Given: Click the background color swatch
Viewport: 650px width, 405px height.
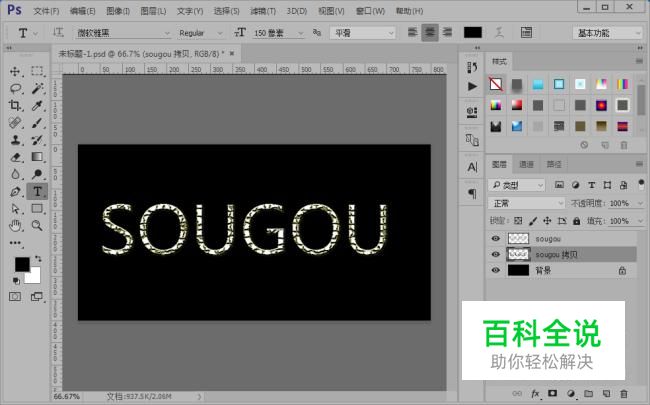Looking at the screenshot, I should pos(34,277).
